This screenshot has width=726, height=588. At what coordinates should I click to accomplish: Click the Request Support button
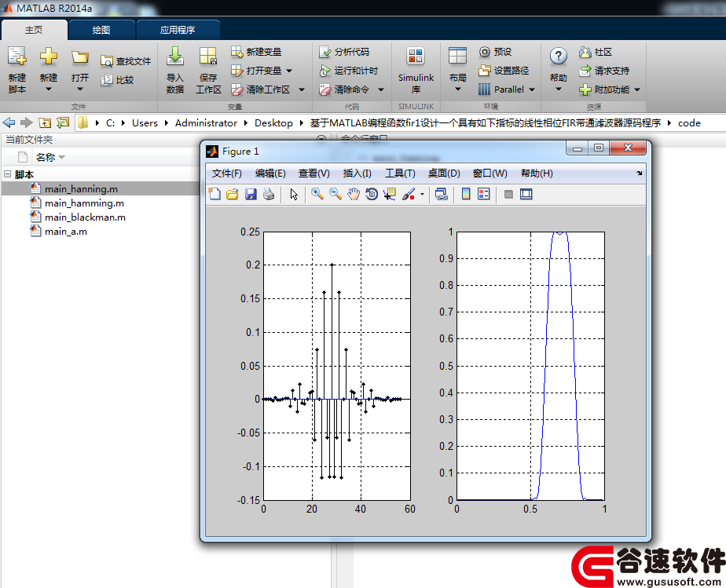point(604,71)
